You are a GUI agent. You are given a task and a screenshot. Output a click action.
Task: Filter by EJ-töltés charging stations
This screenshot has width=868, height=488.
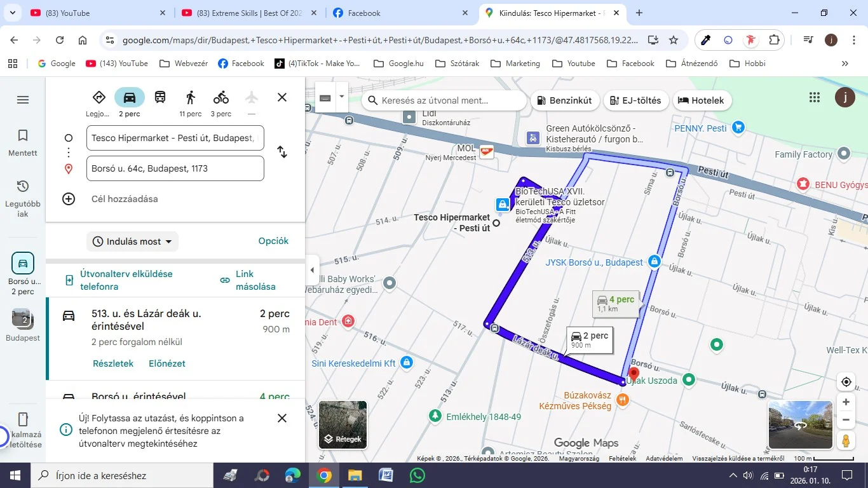[635, 100]
